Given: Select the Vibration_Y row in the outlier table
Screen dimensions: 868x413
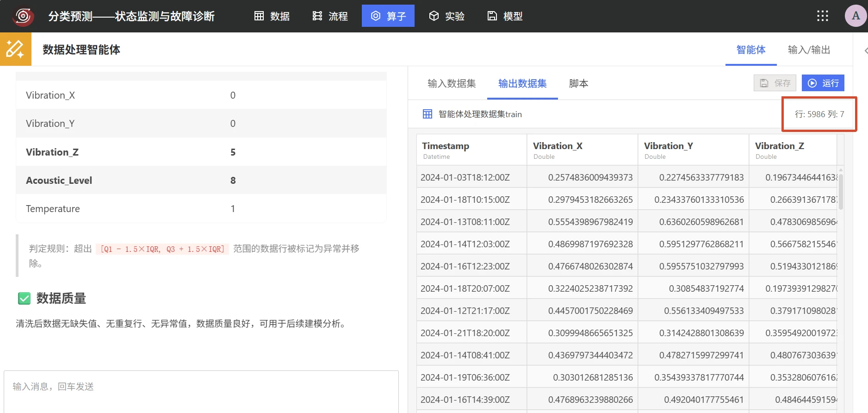Looking at the screenshot, I should point(201,123).
